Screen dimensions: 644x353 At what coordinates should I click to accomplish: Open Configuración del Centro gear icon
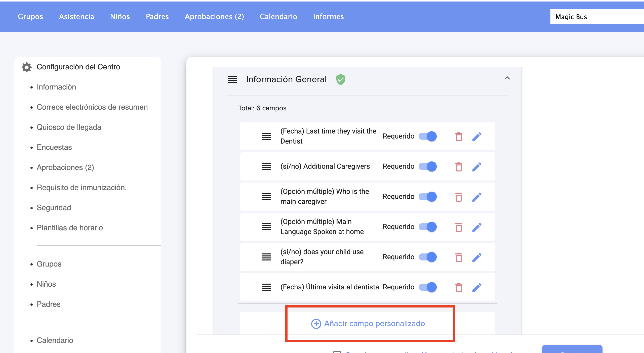(27, 67)
